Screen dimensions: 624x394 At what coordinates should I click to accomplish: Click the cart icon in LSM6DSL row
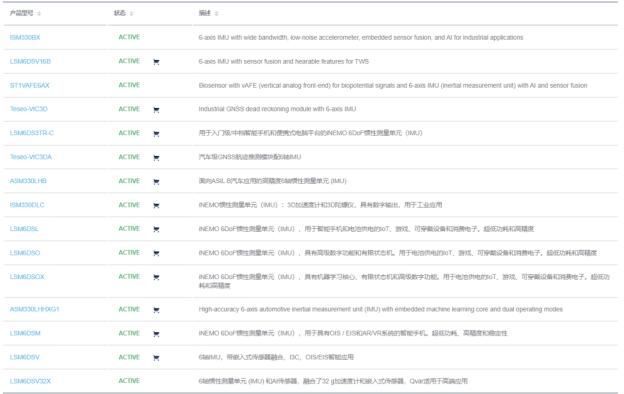click(156, 229)
